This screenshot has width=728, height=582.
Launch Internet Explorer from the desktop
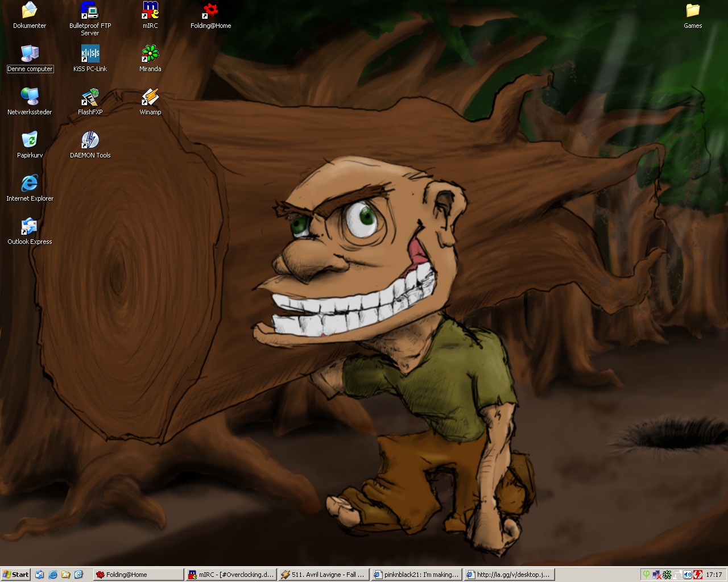[30, 188]
